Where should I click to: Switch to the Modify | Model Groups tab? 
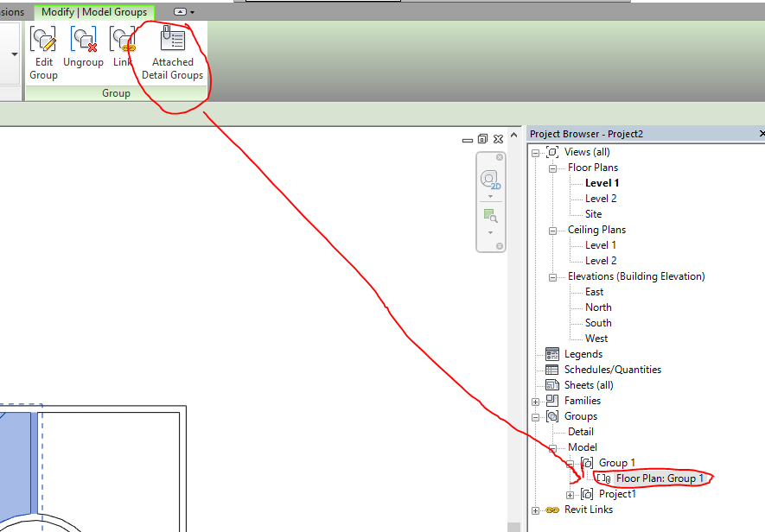pos(94,12)
